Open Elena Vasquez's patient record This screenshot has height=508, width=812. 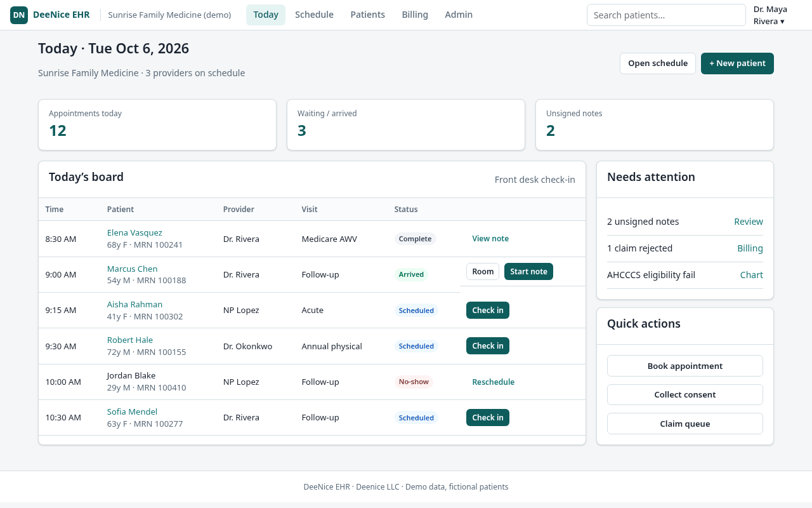[134, 232]
